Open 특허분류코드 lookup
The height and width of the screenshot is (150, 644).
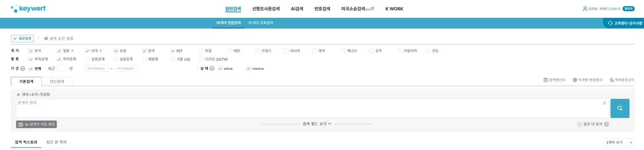pyautogui.click(x=622, y=80)
